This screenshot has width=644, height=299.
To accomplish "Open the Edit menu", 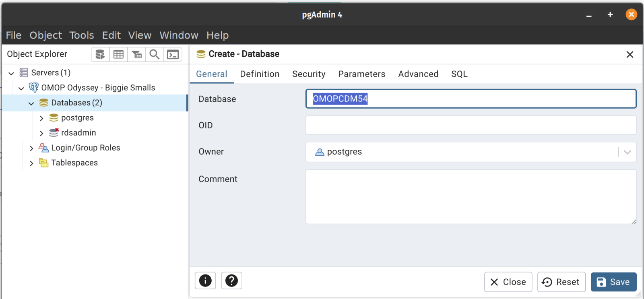I will pos(111,35).
